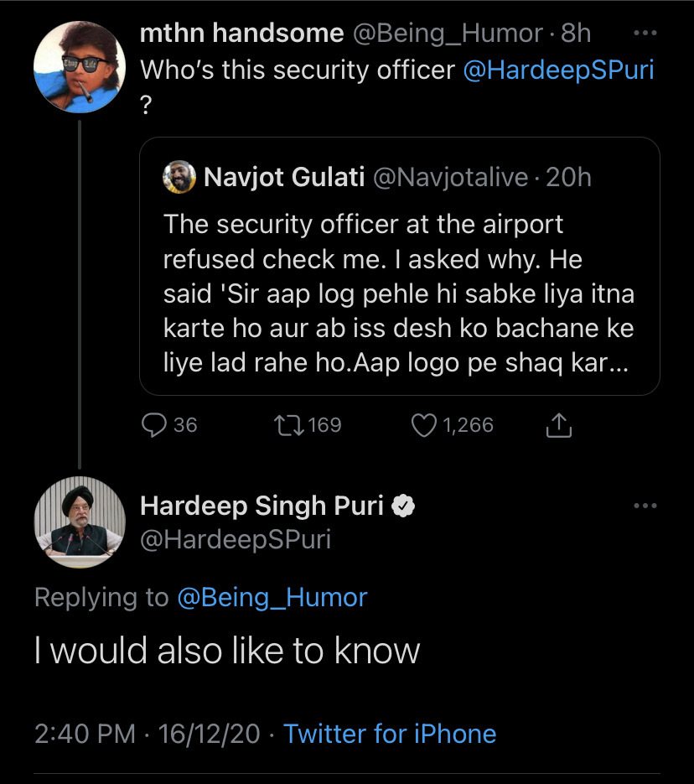Screen dimensions: 694x784
Task: Tap the mthn handsome display name
Action: tap(241, 34)
